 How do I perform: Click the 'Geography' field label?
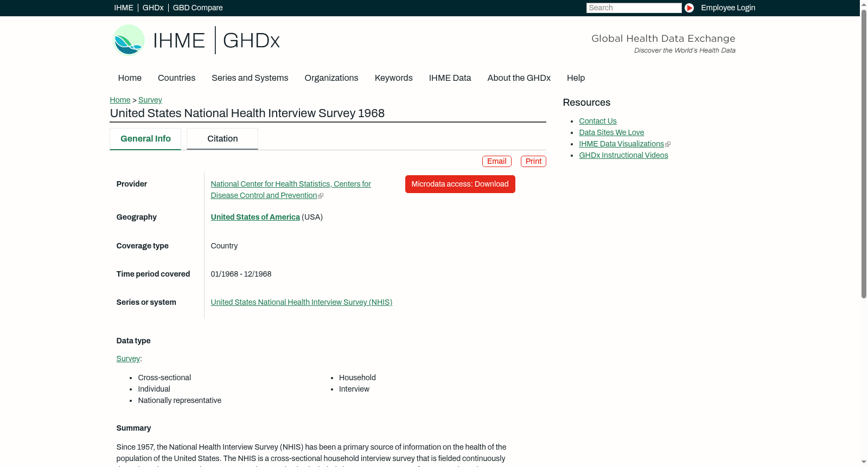pos(137,217)
